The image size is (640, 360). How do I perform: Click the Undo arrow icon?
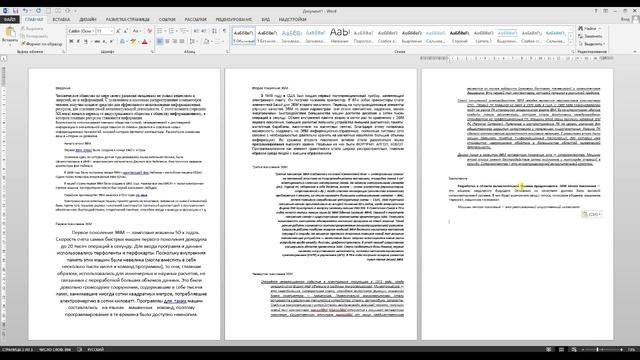click(25, 11)
